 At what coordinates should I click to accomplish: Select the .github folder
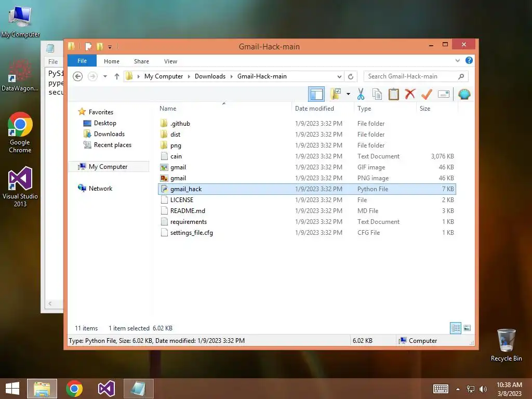coord(307,124)
